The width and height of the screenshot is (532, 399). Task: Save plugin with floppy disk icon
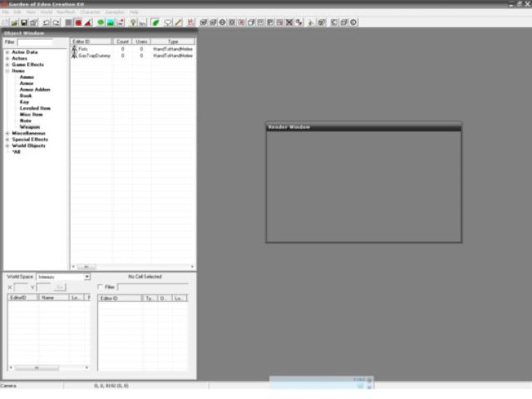pyautogui.click(x=24, y=22)
